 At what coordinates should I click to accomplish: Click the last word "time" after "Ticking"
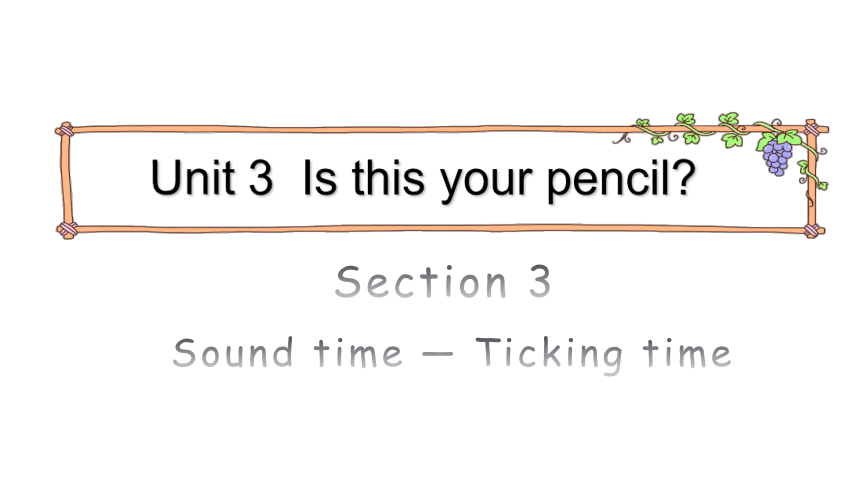tap(687, 352)
